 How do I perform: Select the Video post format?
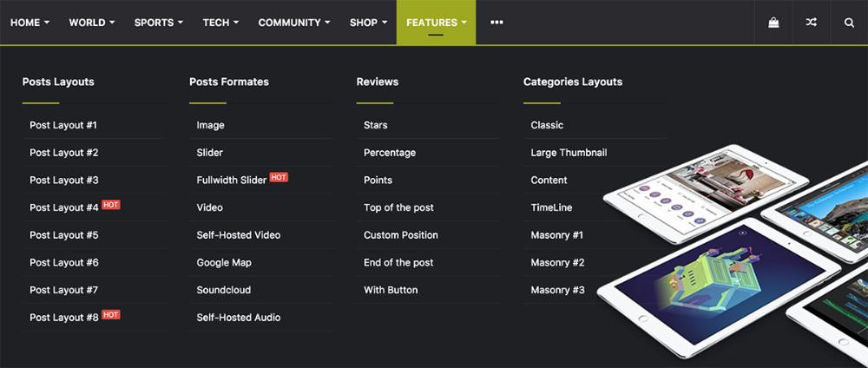click(210, 207)
